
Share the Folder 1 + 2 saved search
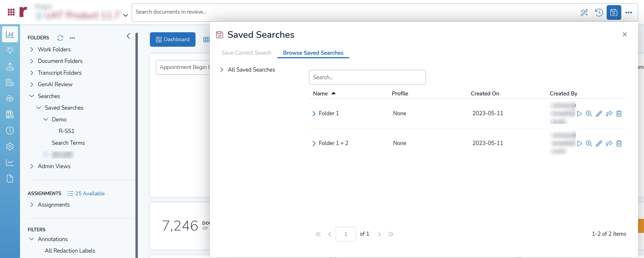point(609,143)
